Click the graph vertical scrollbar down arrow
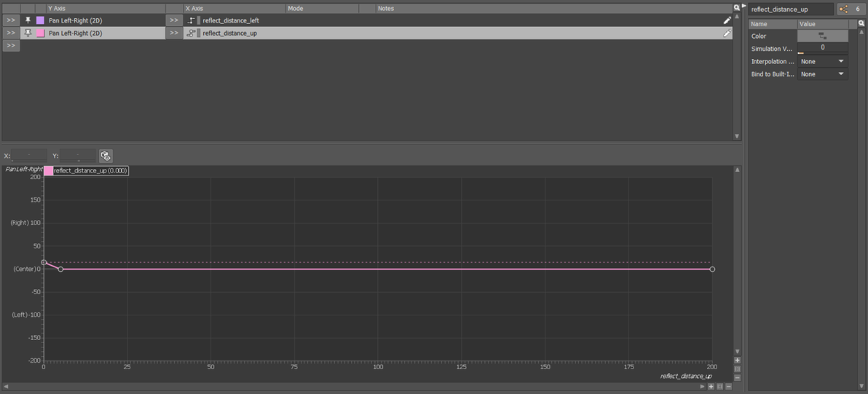The height and width of the screenshot is (394, 868). point(737,351)
